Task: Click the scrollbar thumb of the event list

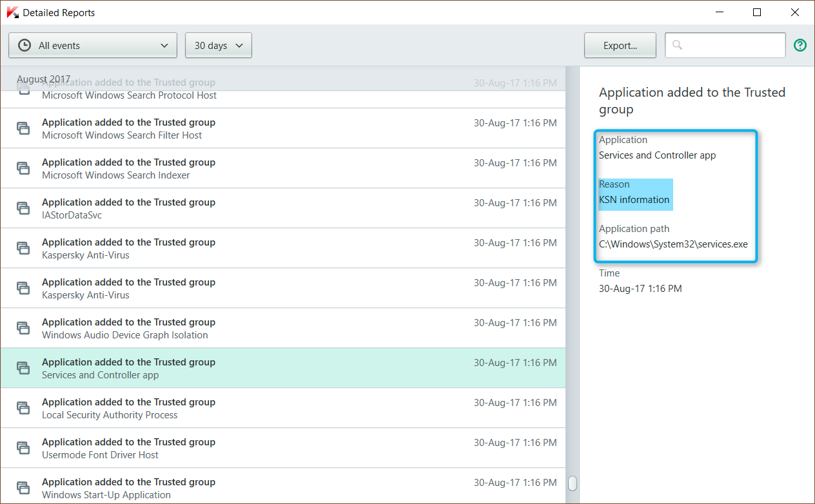Action: tap(572, 483)
